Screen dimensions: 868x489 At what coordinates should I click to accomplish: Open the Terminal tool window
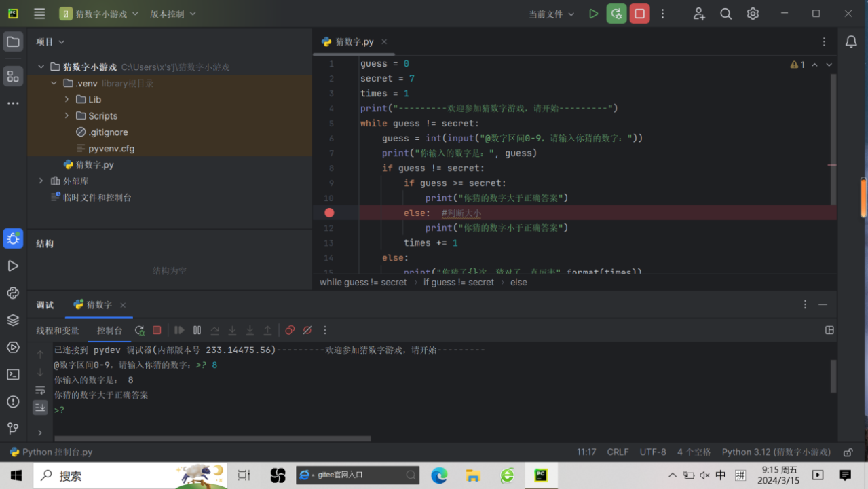point(13,374)
